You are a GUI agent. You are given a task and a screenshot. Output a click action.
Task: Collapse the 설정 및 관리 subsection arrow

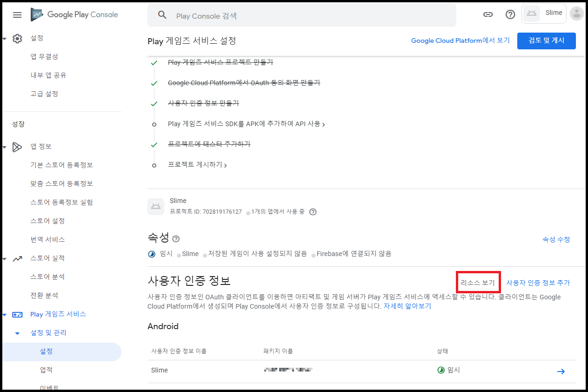coord(17,333)
